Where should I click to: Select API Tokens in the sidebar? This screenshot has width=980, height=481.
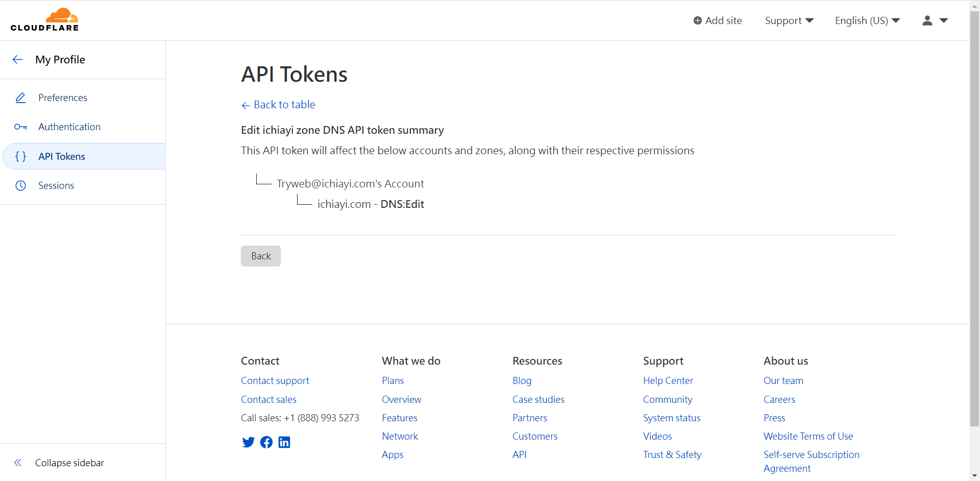(x=84, y=156)
